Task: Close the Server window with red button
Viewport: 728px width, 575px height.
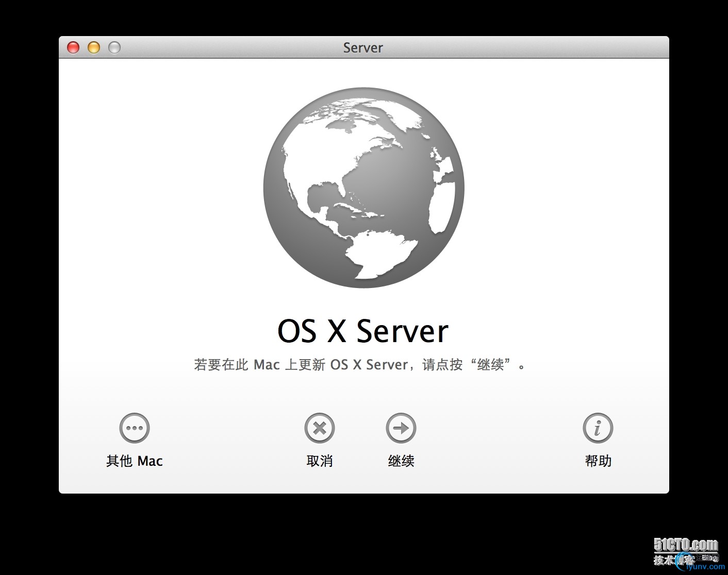Action: tap(73, 47)
